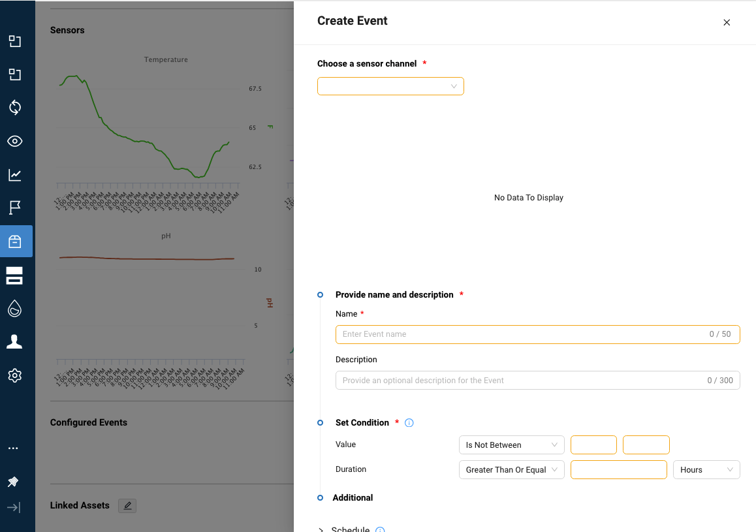Select the Events flag icon in sidebar
Viewport: 756px width, 532px height.
(x=14, y=208)
